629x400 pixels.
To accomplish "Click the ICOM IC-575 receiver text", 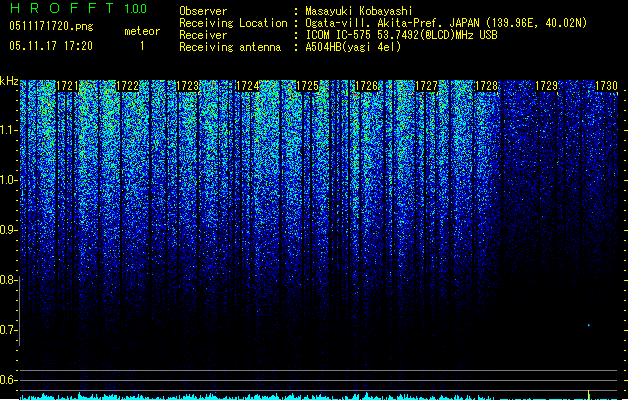I will tap(402, 35).
